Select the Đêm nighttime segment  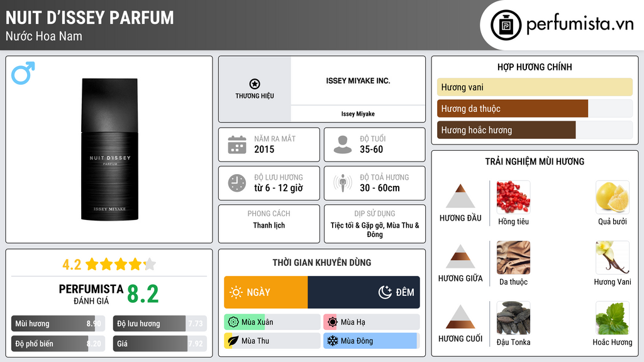[364, 292]
